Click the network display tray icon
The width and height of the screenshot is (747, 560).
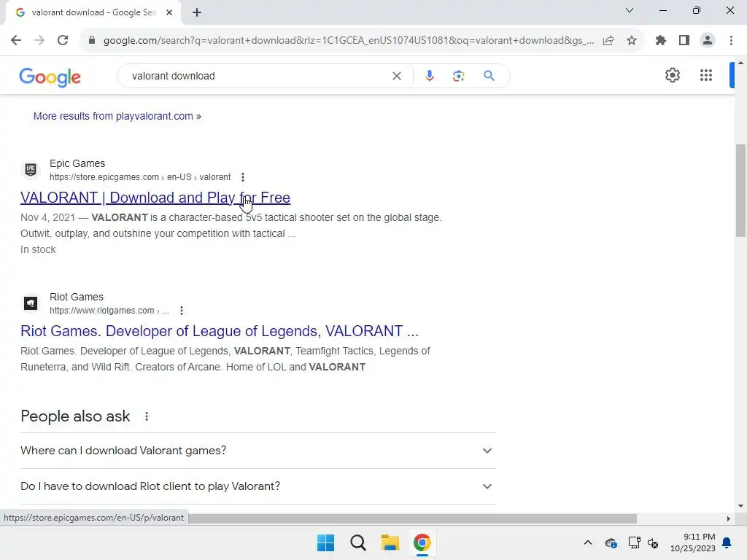[634, 542]
